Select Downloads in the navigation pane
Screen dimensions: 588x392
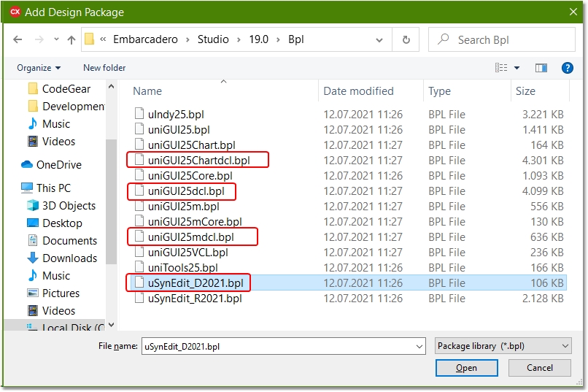pyautogui.click(x=69, y=258)
